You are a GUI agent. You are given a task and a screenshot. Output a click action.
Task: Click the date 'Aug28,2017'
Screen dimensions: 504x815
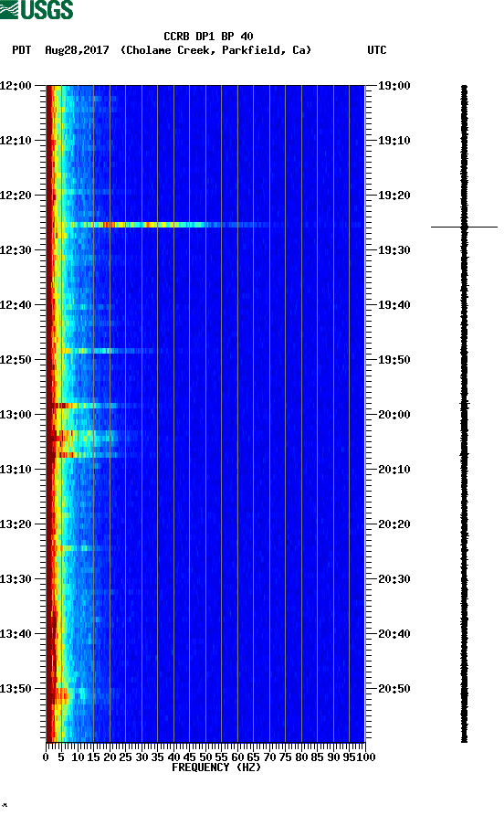point(77,50)
